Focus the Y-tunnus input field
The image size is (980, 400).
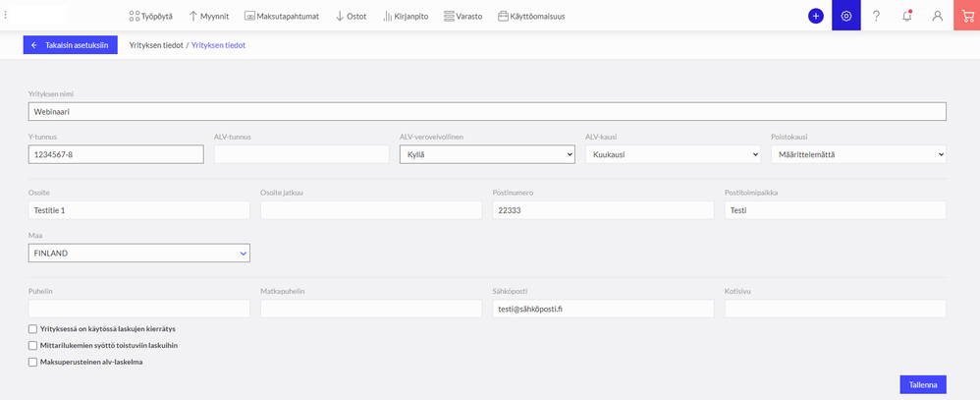tap(116, 154)
